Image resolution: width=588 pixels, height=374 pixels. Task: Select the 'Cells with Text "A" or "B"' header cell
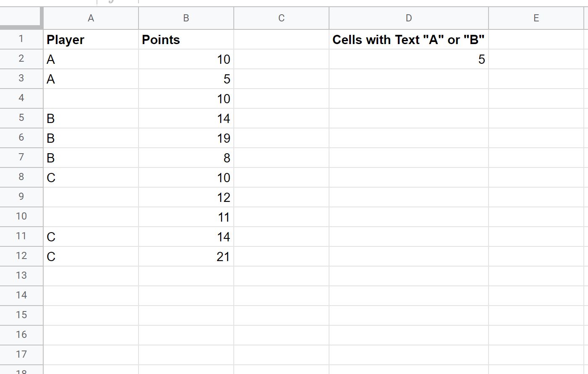(x=409, y=39)
